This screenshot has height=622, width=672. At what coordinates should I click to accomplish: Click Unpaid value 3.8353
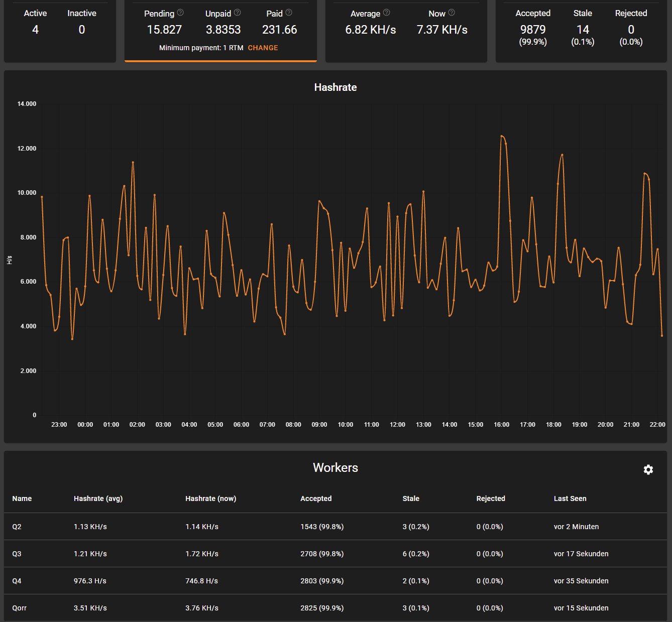(x=223, y=30)
